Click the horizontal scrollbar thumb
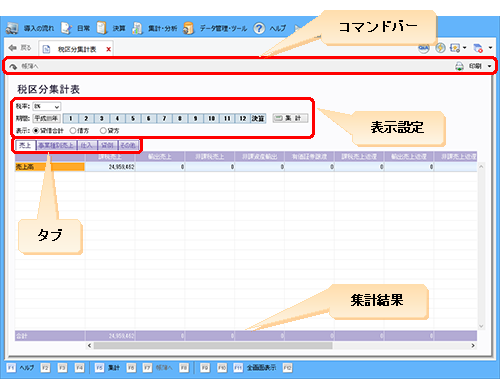 pyautogui.click(x=213, y=345)
